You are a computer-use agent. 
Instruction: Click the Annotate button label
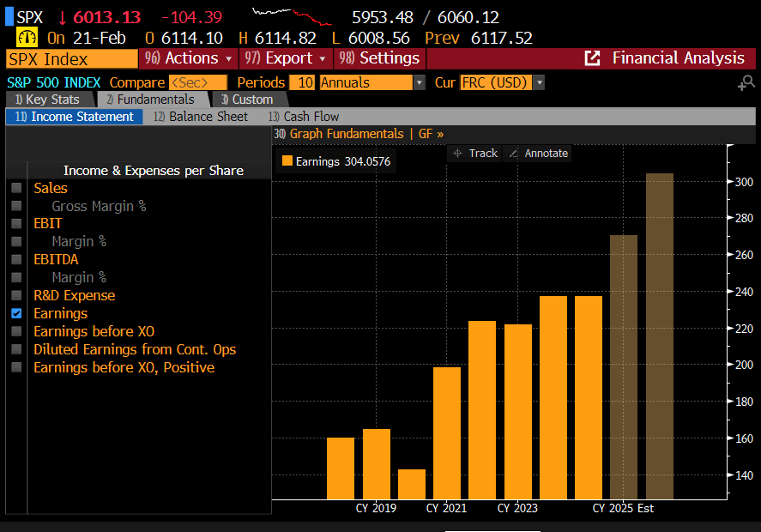click(x=546, y=154)
